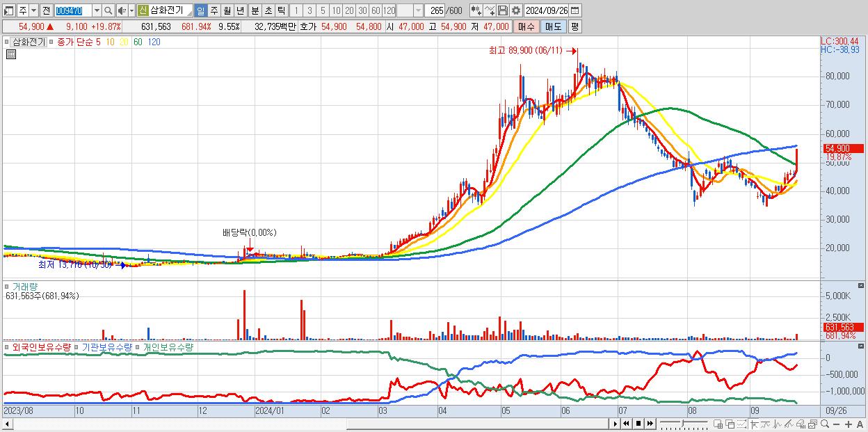Click blue moving average 120 legend
The image size is (868, 432).
[154, 42]
